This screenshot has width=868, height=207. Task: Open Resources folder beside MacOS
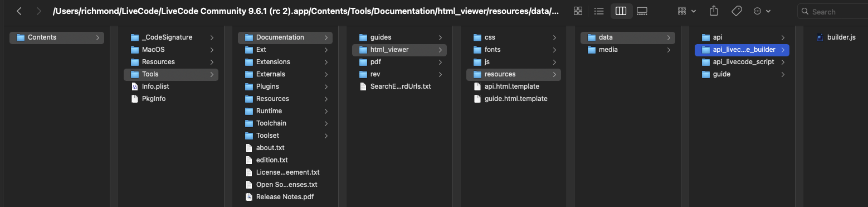(x=171, y=62)
